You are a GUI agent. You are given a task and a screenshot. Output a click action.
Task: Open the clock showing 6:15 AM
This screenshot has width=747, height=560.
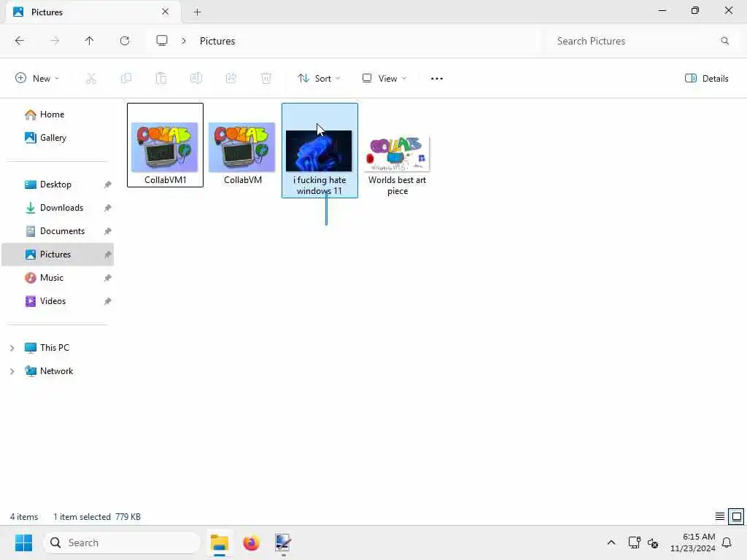tap(693, 542)
